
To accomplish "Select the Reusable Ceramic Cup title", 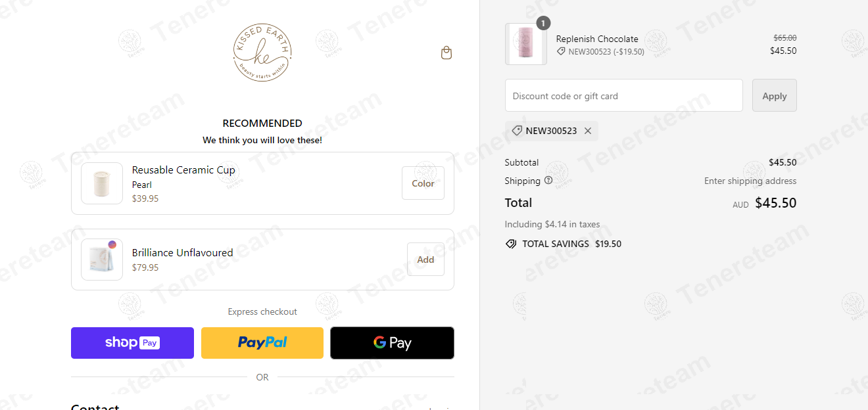I will (x=183, y=170).
